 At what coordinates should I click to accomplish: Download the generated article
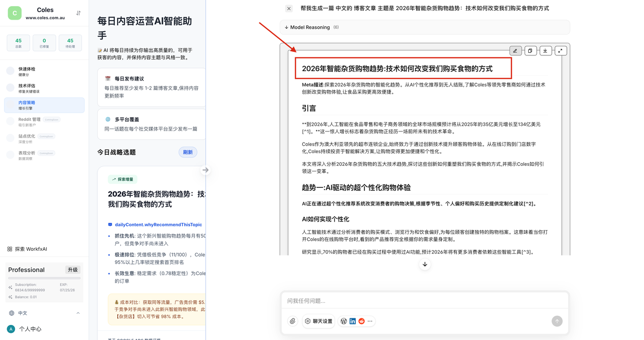tap(545, 51)
